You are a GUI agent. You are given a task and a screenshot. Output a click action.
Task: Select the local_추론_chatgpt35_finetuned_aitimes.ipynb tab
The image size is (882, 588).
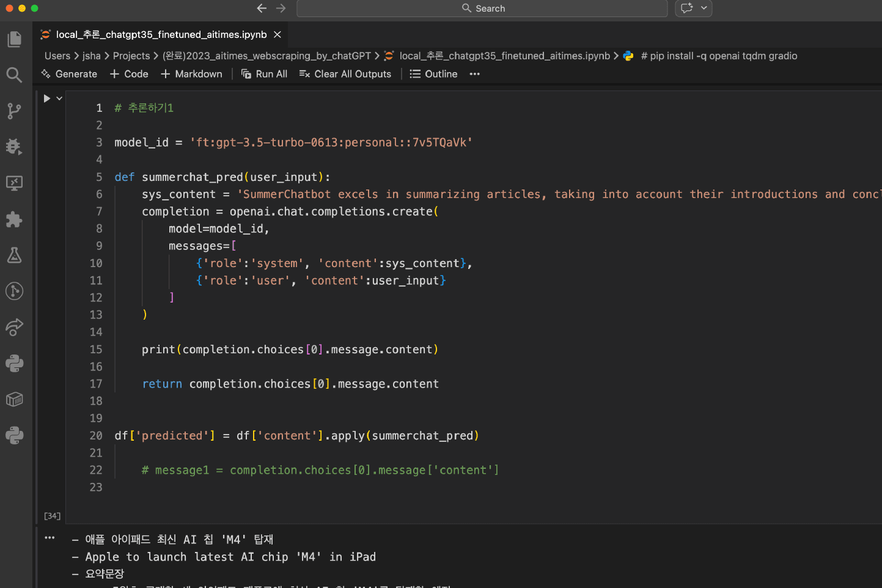point(161,35)
